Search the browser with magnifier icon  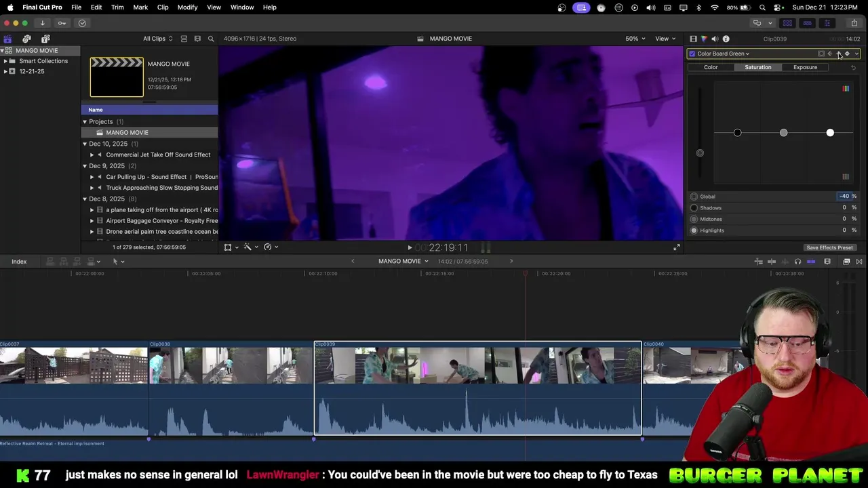[211, 39]
